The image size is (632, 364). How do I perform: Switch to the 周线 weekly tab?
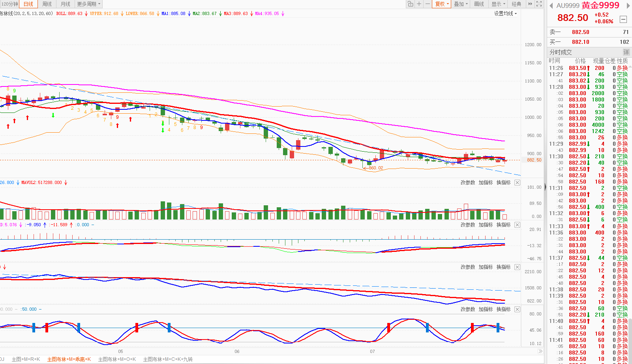(x=47, y=4)
